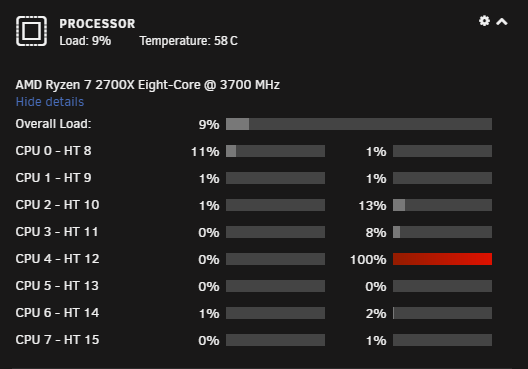Click the CPU 2 - HT 10 label
The image size is (528, 369).
coord(57,205)
